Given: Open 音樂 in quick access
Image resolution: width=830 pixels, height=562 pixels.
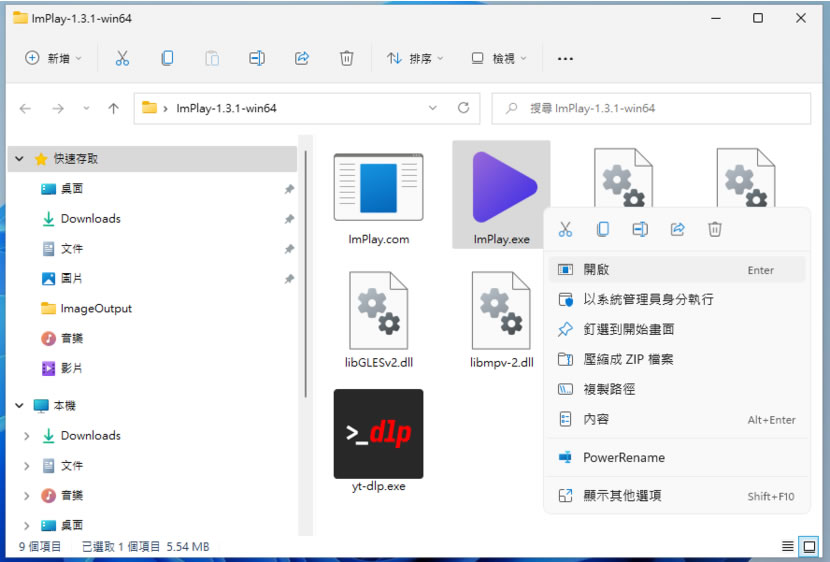Looking at the screenshot, I should point(62,338).
